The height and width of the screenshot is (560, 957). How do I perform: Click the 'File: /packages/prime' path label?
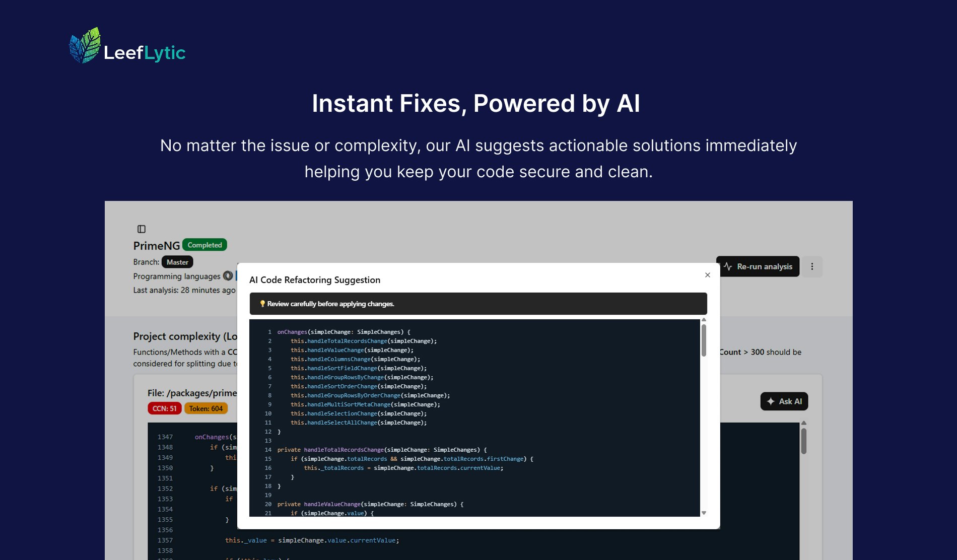click(x=192, y=393)
